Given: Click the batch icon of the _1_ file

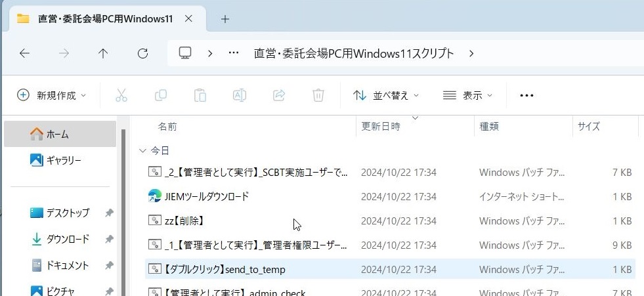Looking at the screenshot, I should pos(154,245).
